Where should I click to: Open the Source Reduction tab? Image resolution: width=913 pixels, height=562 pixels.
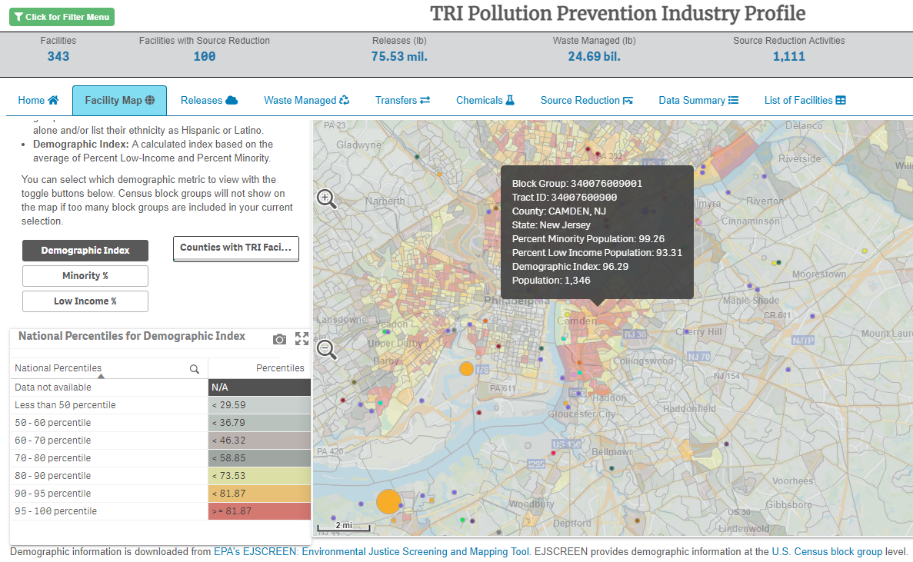[x=586, y=100]
